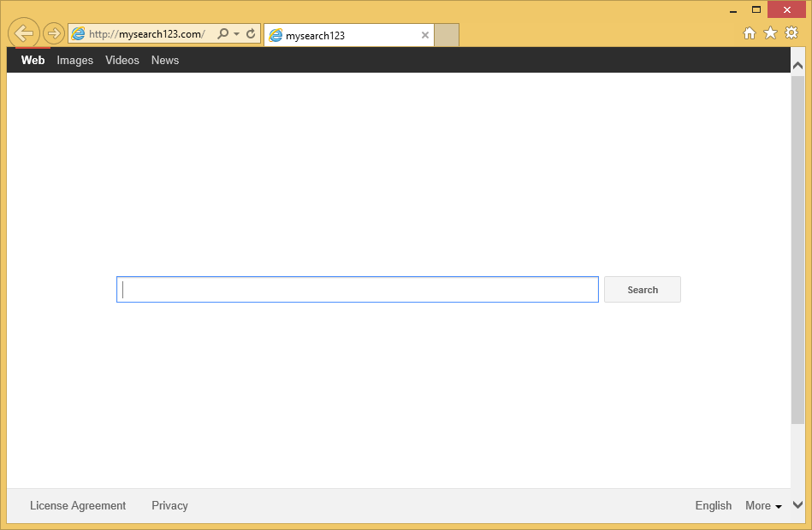Open the Tools gear icon
The width and height of the screenshot is (812, 530).
tap(791, 33)
